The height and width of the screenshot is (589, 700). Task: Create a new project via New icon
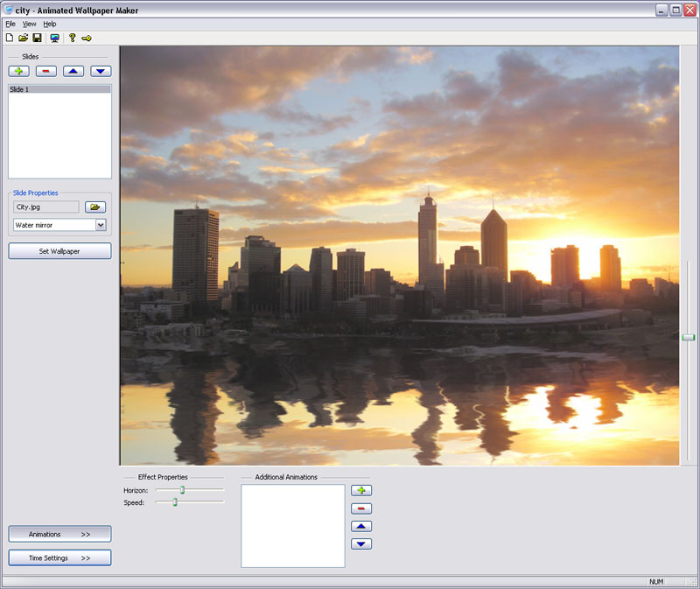(10, 38)
